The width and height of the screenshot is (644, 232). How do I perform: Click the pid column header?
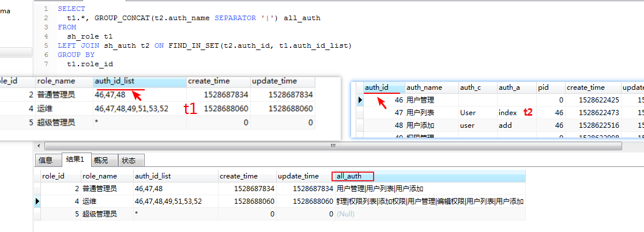tap(543, 88)
